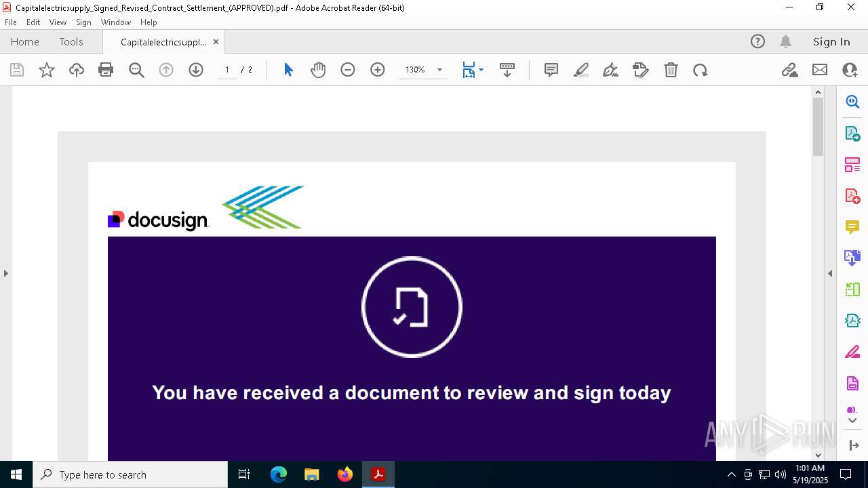Open the Window menu
The image size is (868, 488).
pyautogui.click(x=116, y=22)
